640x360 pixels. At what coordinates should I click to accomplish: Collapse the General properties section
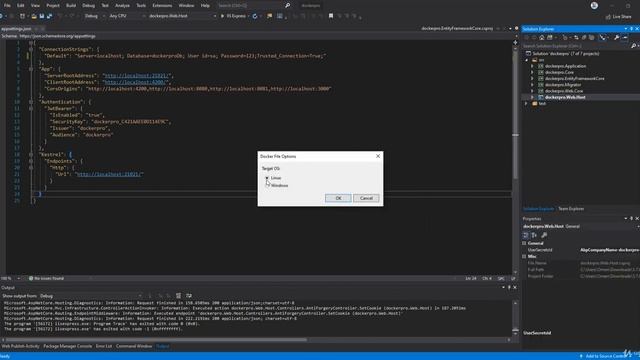tap(524, 243)
